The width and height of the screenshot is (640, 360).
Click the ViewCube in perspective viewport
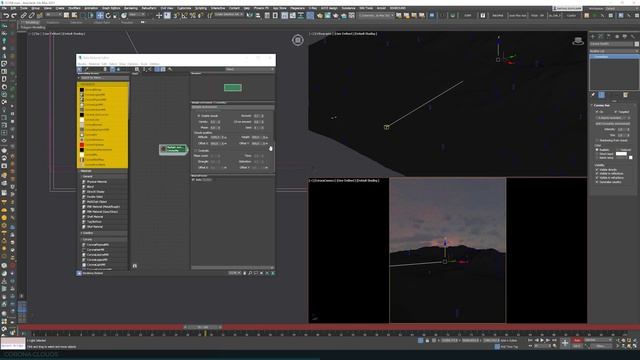coord(578,41)
